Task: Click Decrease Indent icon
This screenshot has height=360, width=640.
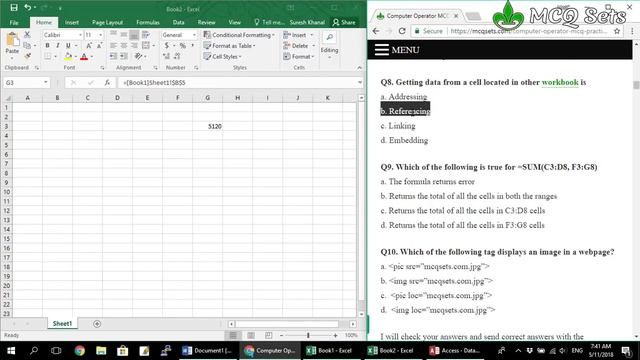Action: tap(113, 56)
